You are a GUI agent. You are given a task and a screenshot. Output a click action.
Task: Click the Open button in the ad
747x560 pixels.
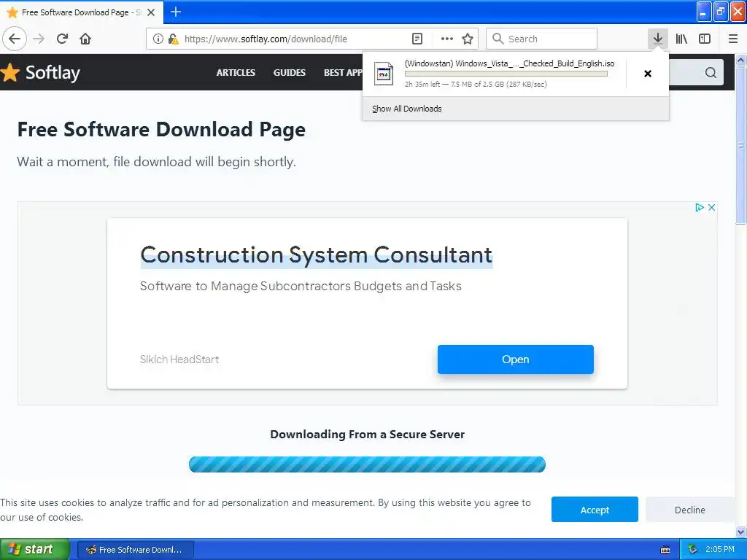516,359
